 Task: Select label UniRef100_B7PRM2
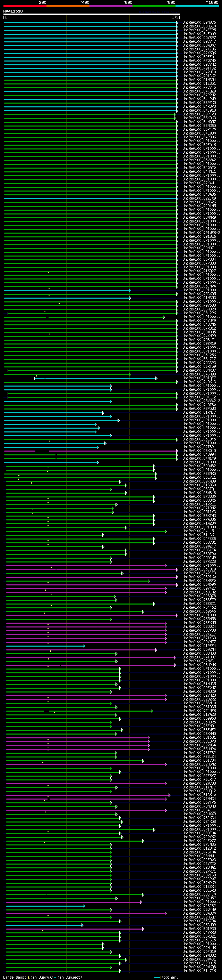coord(199,95)
